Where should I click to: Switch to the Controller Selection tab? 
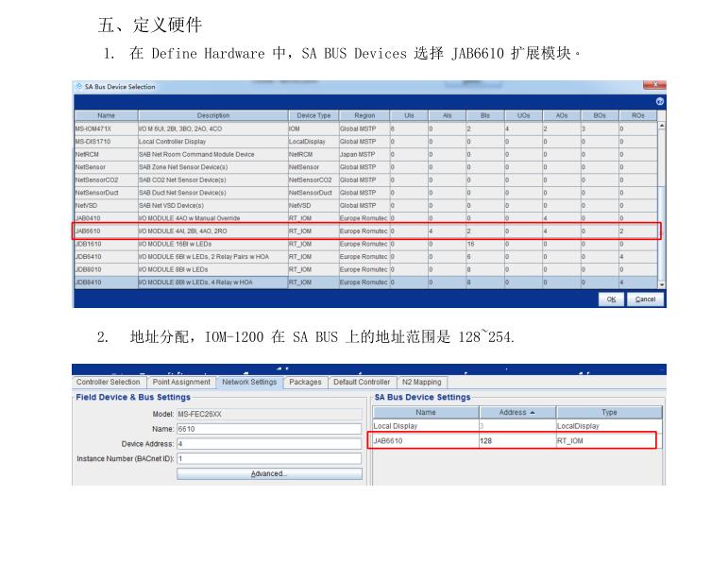click(x=108, y=383)
